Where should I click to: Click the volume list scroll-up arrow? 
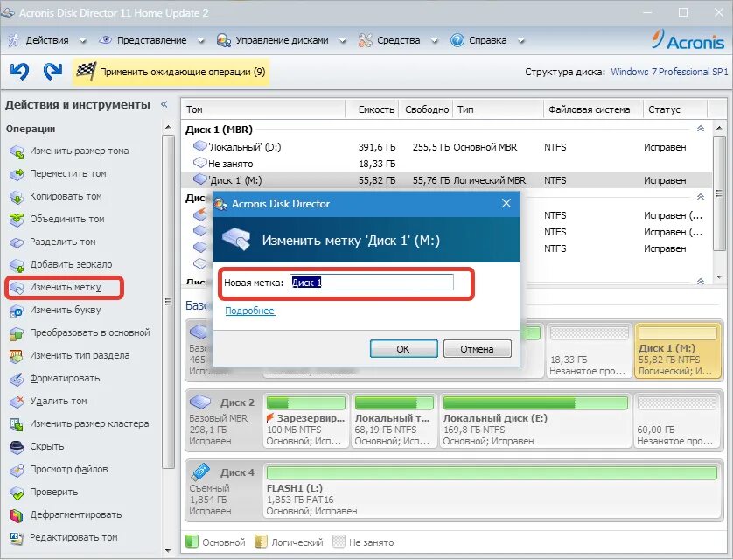pos(720,128)
